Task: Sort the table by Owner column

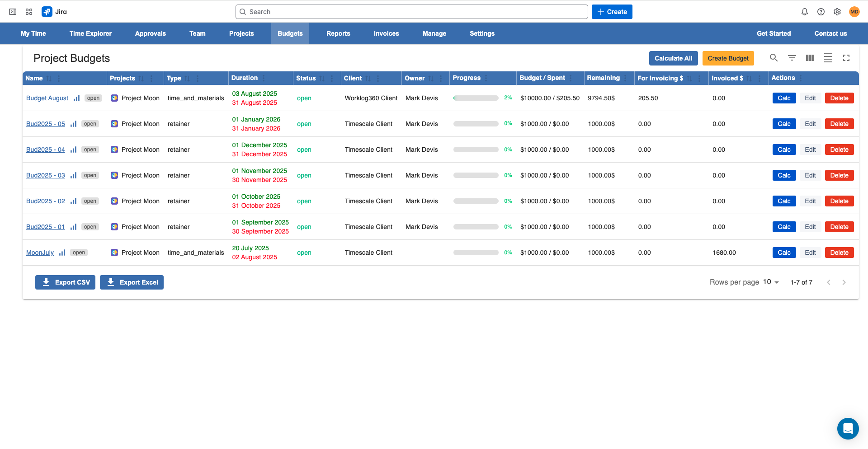Action: pyautogui.click(x=431, y=79)
